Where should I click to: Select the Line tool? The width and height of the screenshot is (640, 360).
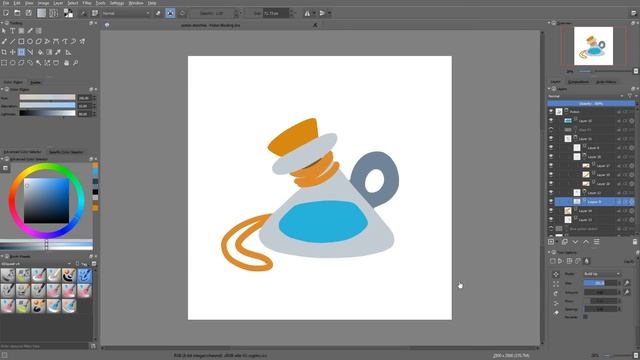click(x=13, y=41)
